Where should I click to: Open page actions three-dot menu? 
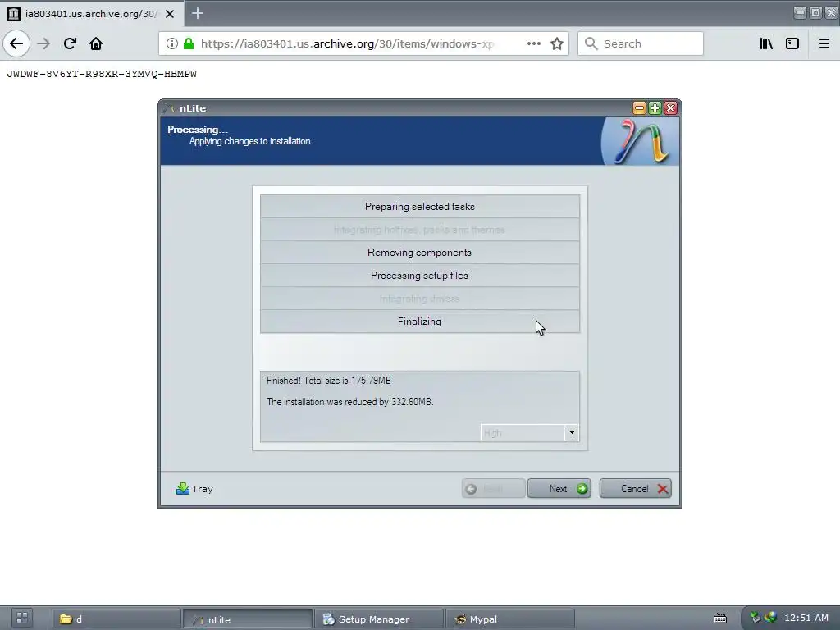pos(533,43)
